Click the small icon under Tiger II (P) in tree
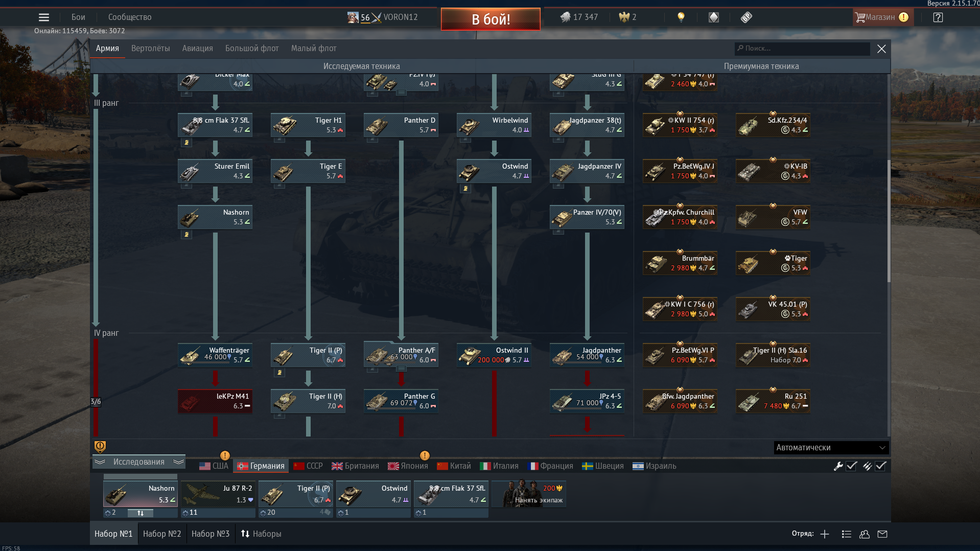 (279, 373)
